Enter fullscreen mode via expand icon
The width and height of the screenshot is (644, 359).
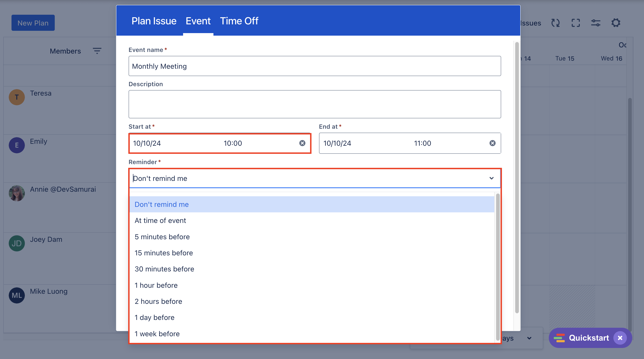click(x=575, y=23)
